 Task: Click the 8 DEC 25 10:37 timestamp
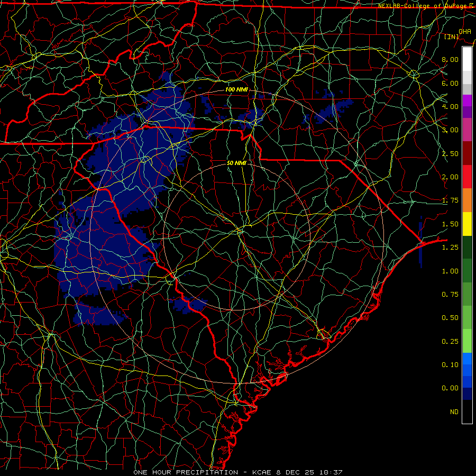(309, 472)
